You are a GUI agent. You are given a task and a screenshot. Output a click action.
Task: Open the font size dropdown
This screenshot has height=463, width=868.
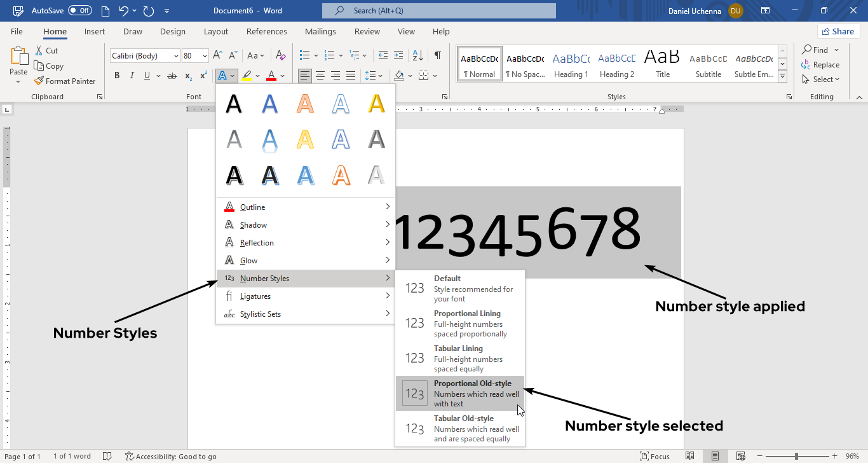click(205, 56)
